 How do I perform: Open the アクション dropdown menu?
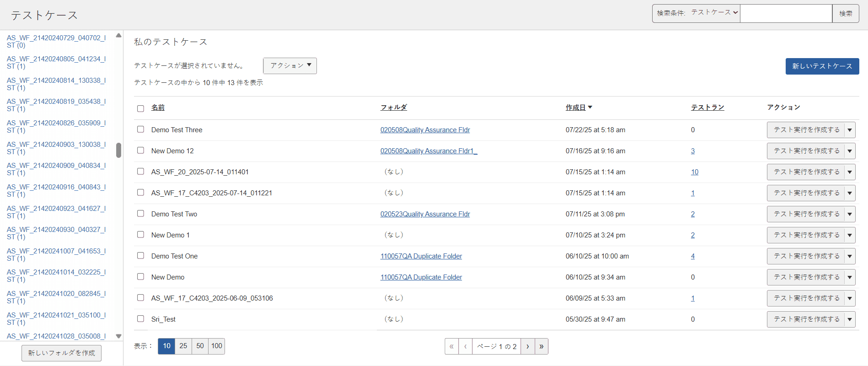(290, 65)
